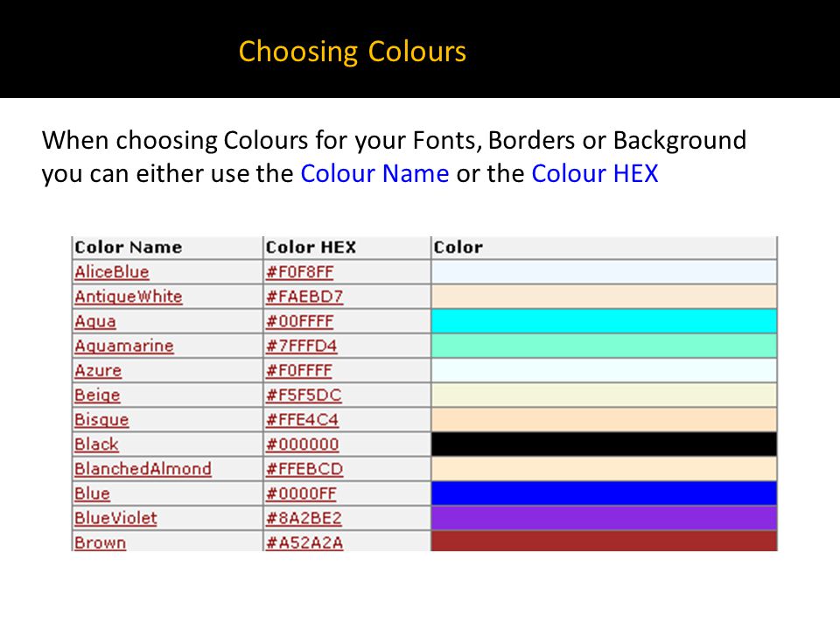Image resolution: width=840 pixels, height=630 pixels.
Task: Click the Brown color swatch bar
Action: pyautogui.click(x=604, y=542)
